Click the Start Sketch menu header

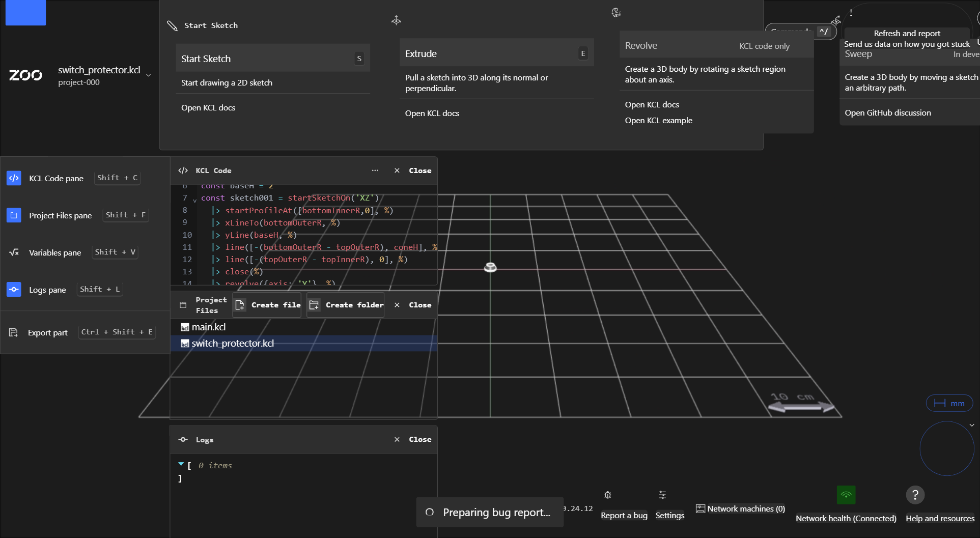point(273,59)
